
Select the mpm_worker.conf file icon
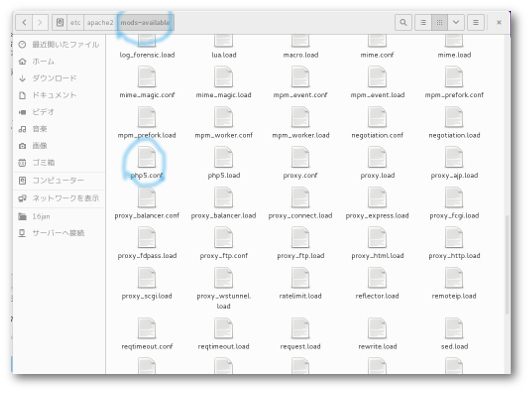click(x=223, y=117)
